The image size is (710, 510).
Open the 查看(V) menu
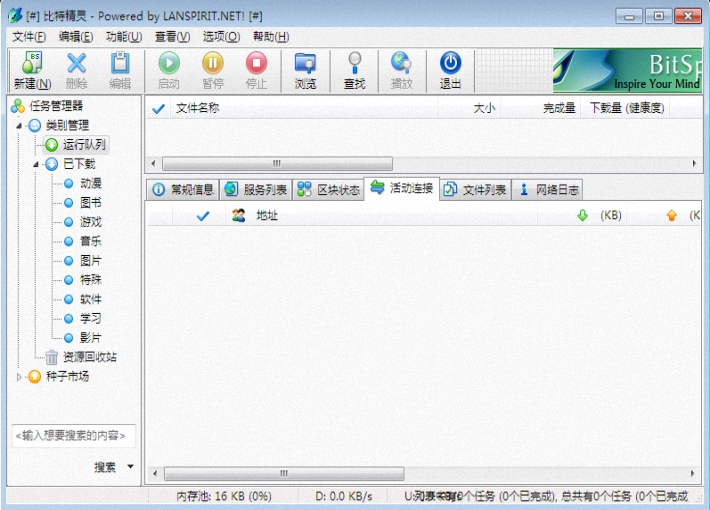(172, 37)
